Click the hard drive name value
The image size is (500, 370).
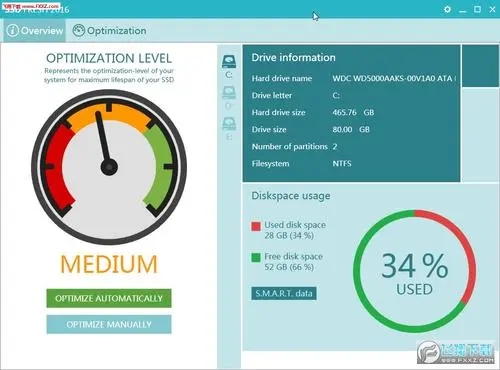[394, 78]
